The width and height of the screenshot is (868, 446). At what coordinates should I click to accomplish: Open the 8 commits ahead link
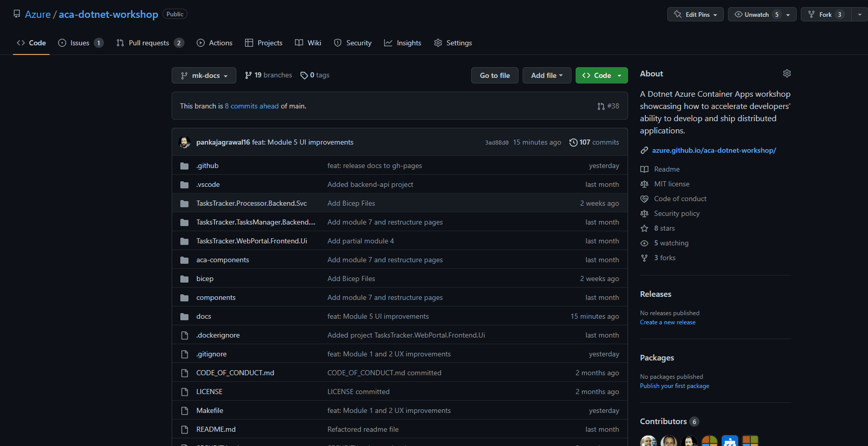click(252, 106)
